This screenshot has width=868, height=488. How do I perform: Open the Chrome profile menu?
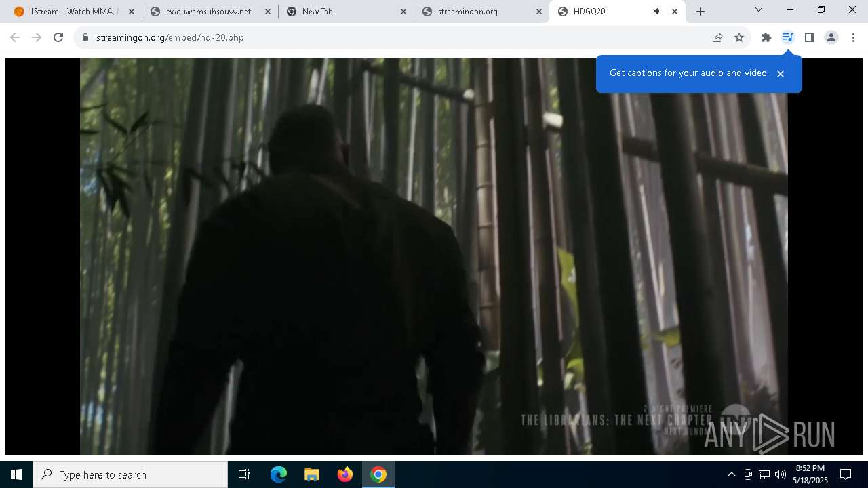tap(831, 37)
